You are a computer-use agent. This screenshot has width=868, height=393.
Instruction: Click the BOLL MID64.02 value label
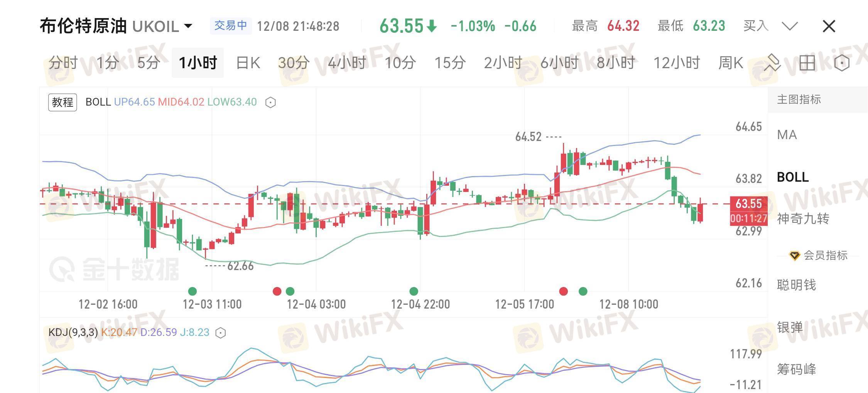181,102
